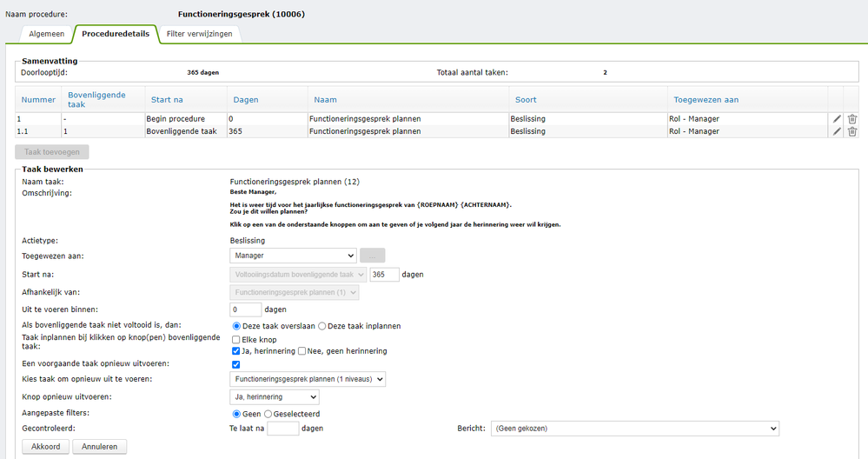This screenshot has height=459, width=868.
Task: Switch to the Algemeen tab
Action: (47, 34)
